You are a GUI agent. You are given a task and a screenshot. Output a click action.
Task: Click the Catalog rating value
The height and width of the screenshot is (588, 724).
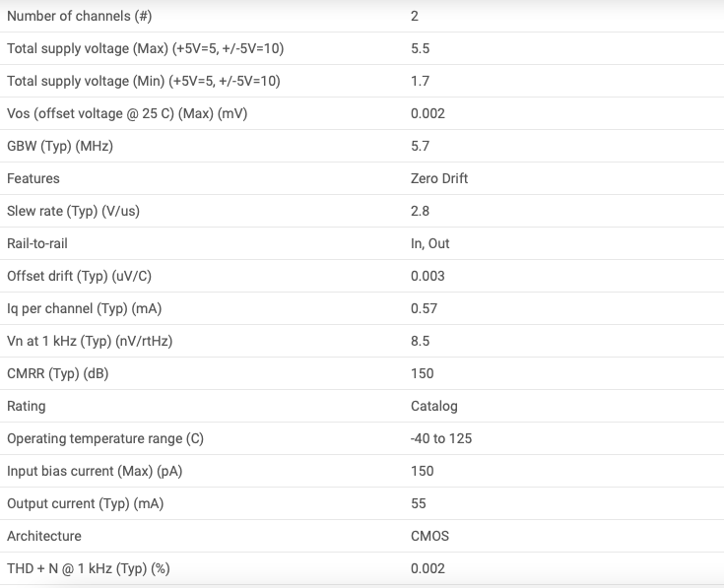434,406
